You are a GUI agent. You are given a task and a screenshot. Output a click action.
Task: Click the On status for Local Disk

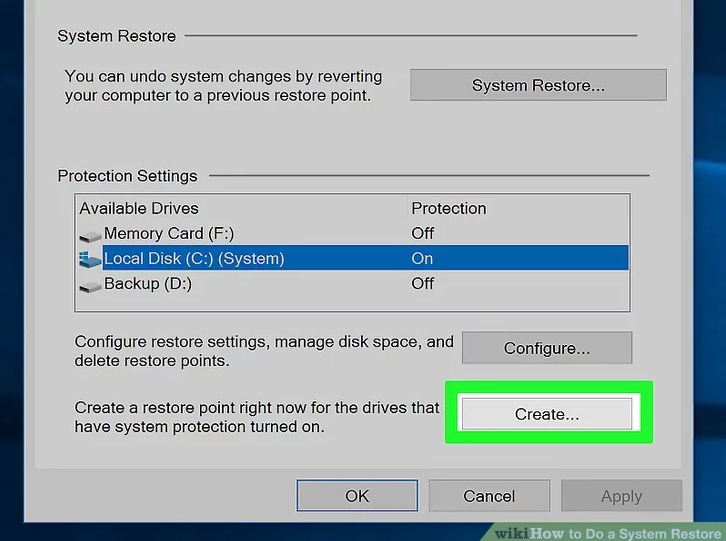coord(422,258)
